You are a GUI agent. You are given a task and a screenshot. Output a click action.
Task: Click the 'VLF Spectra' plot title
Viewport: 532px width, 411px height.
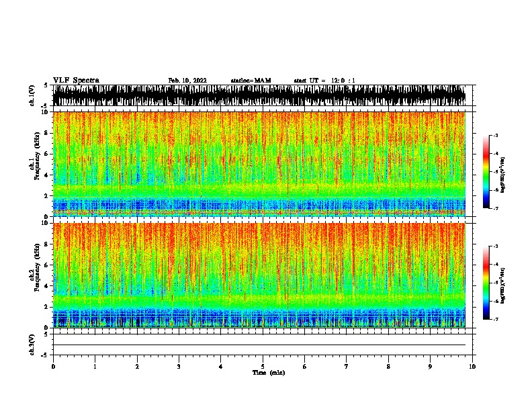(x=76, y=81)
